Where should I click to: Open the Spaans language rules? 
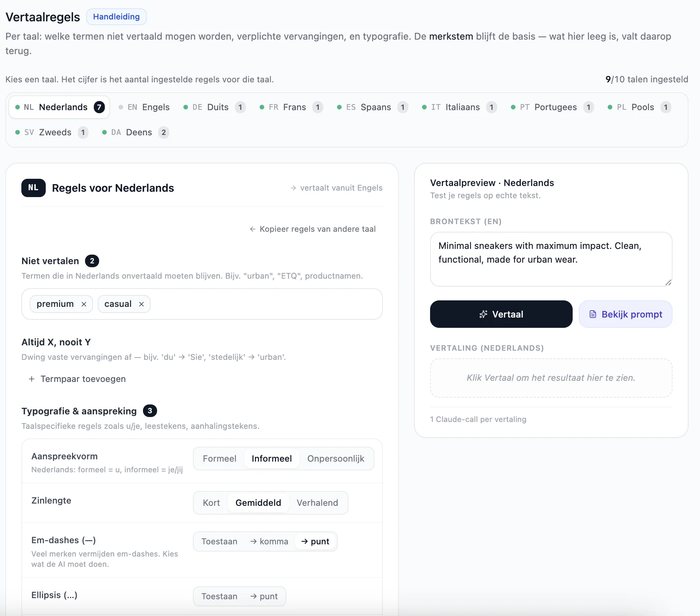pyautogui.click(x=372, y=107)
